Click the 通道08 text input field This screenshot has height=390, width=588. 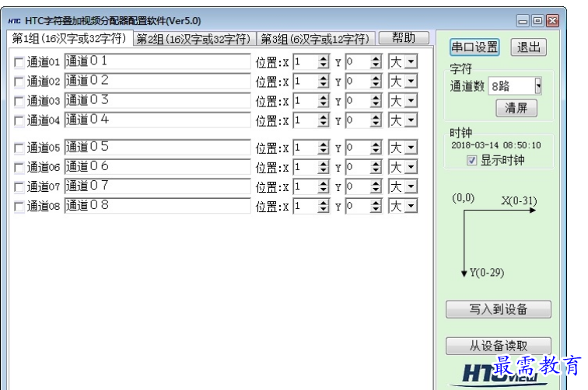click(157, 206)
